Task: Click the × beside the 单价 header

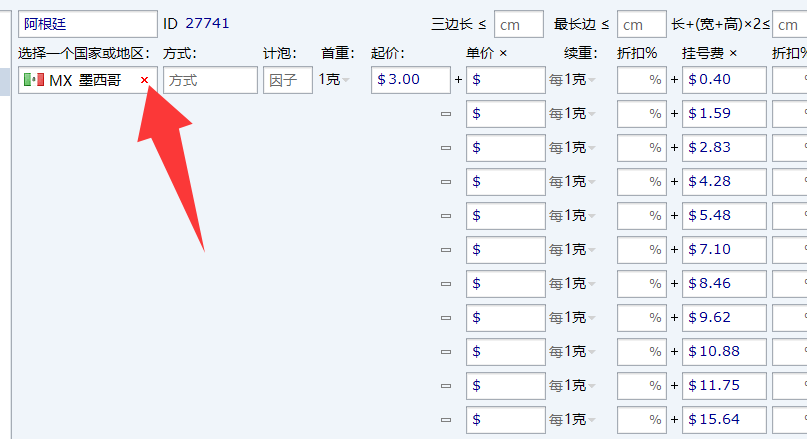Action: (x=503, y=53)
